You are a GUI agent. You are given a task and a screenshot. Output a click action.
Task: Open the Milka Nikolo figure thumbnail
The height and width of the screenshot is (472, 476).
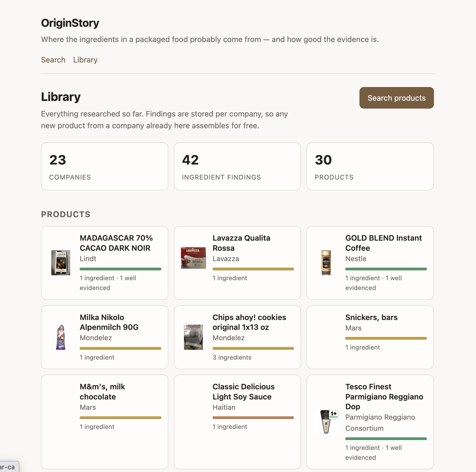[x=61, y=337]
